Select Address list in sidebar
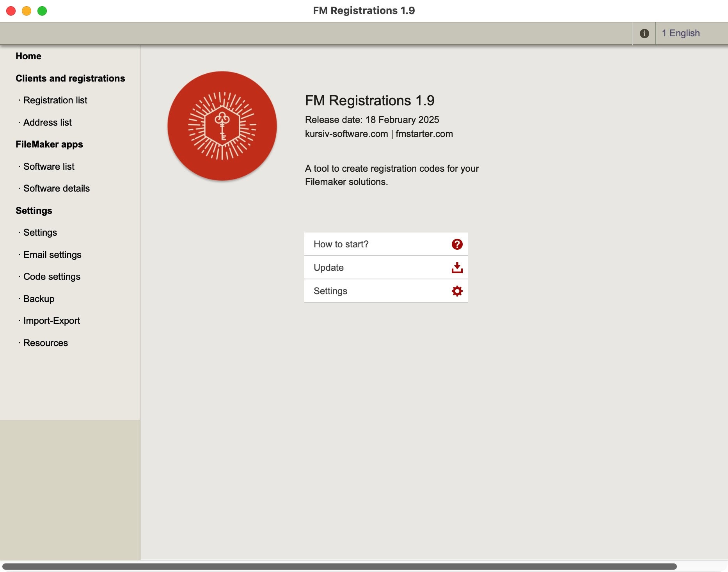Screen dimensions: 728x572 tap(47, 123)
